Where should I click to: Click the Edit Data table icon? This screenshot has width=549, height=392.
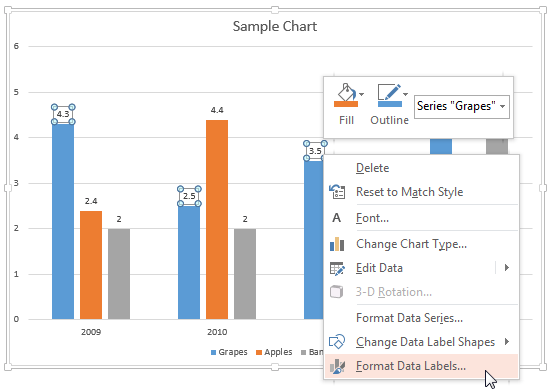[338, 268]
